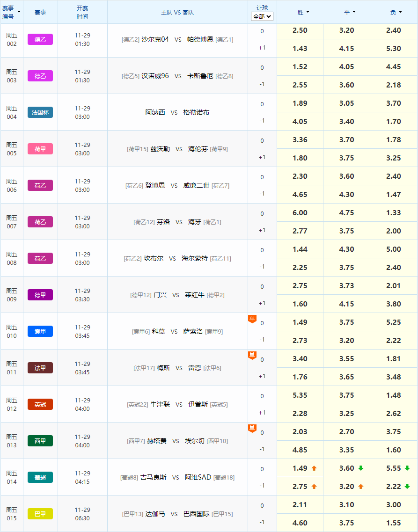Click the up arrow beside odds 2.75 吉马良斯
The height and width of the screenshot is (532, 418).
(314, 487)
